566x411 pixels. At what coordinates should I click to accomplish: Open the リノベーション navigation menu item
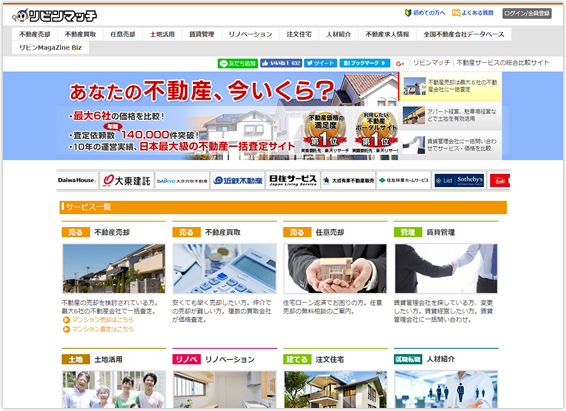(251, 34)
